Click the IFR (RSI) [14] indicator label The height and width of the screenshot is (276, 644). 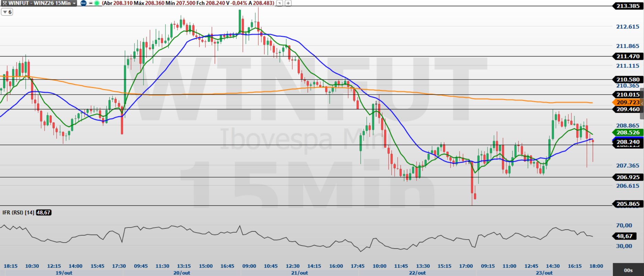(x=18, y=213)
